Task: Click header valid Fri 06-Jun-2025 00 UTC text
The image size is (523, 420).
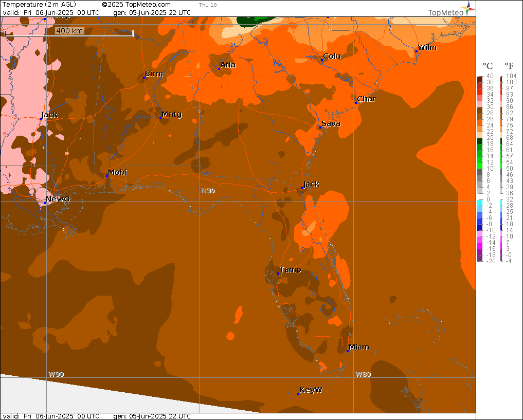Action: point(51,13)
